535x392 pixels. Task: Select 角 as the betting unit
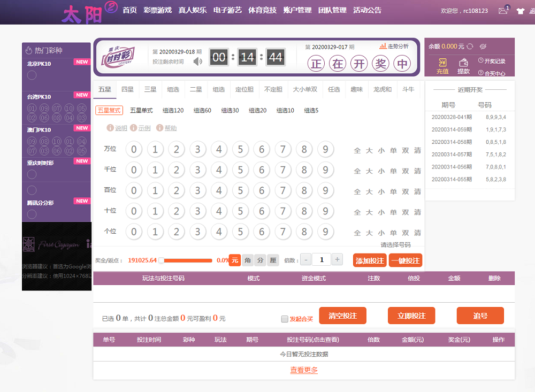pyautogui.click(x=247, y=260)
